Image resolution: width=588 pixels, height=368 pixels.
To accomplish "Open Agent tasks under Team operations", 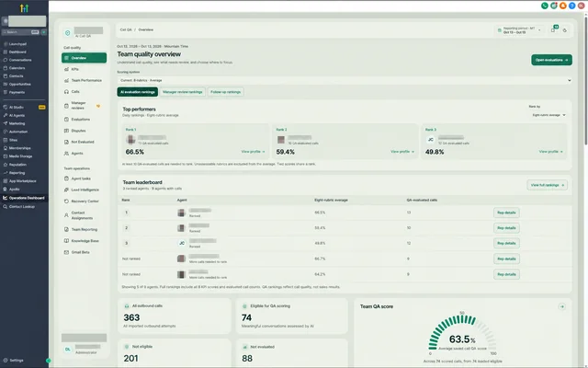I will point(84,178).
